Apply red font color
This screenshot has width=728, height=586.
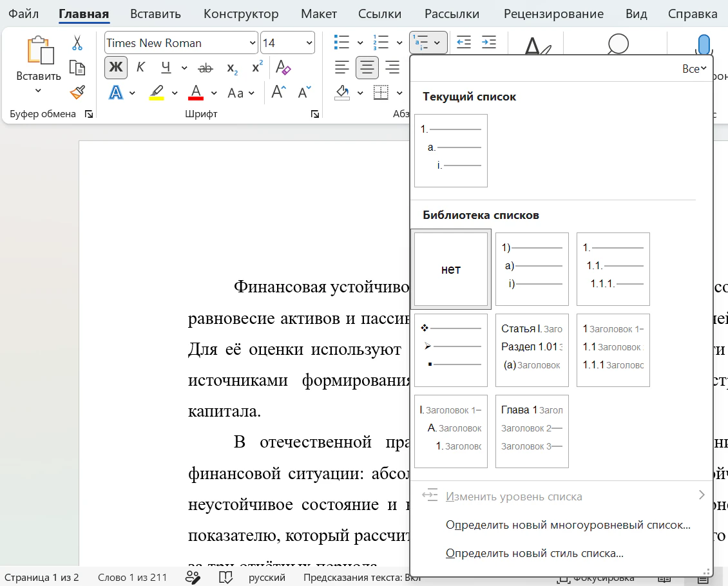click(196, 92)
